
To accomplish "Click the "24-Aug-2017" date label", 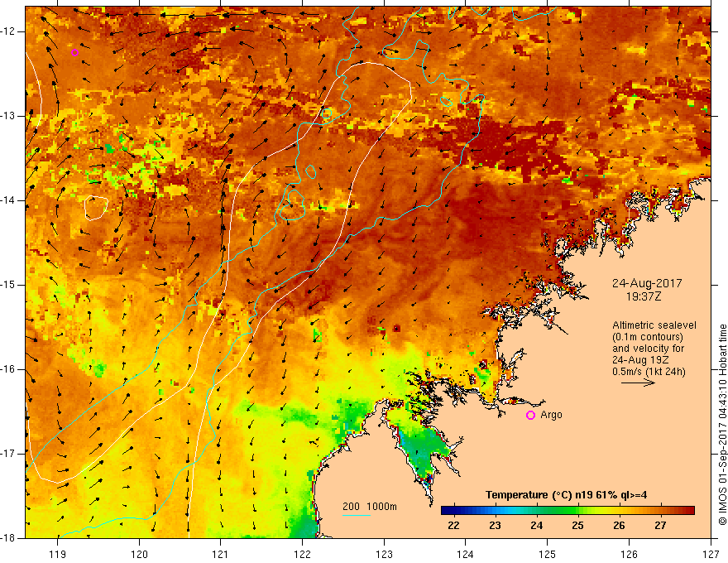I will click(647, 283).
